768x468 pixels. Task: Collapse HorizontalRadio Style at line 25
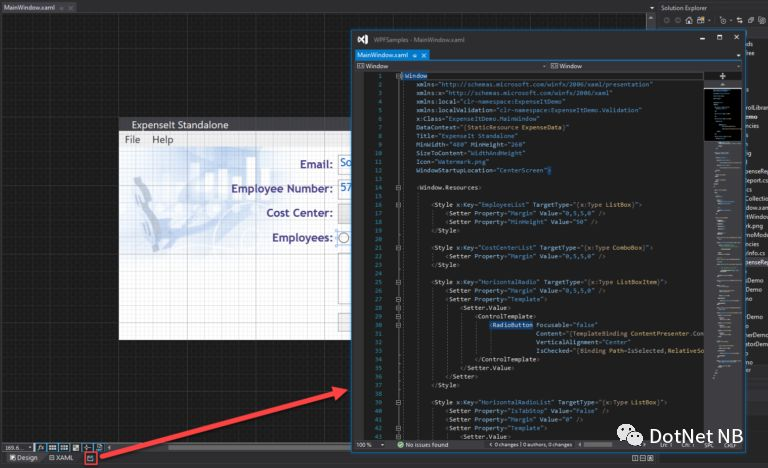[398, 282]
